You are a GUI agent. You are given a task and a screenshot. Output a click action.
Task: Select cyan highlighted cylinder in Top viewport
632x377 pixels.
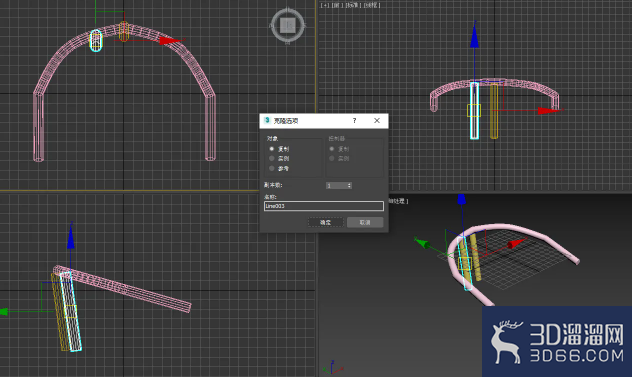point(96,40)
